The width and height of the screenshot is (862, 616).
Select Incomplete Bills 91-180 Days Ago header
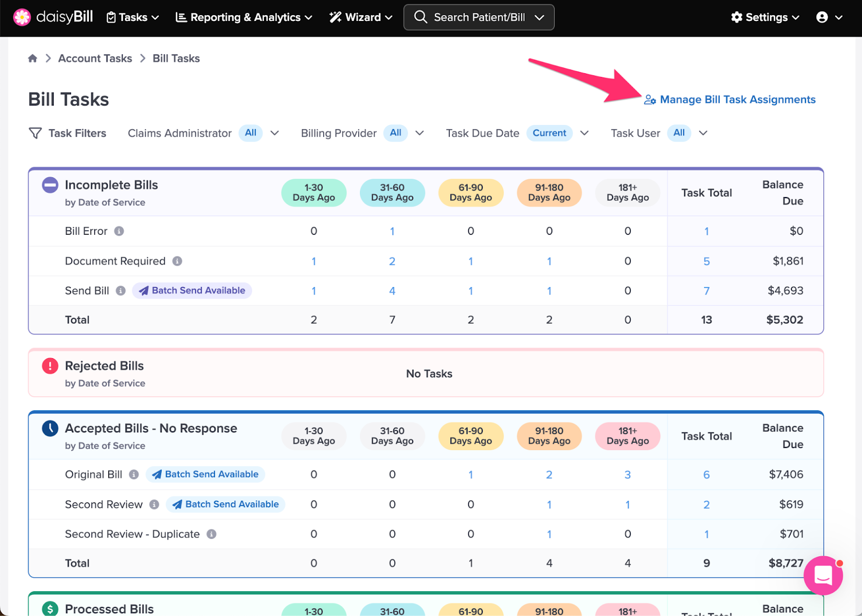click(x=549, y=193)
